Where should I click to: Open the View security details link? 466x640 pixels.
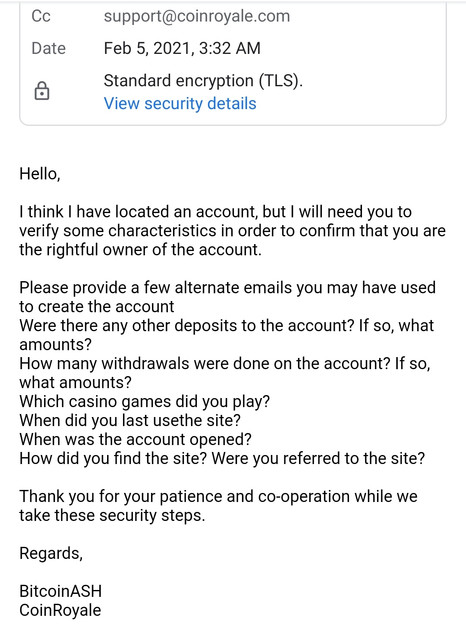180,103
